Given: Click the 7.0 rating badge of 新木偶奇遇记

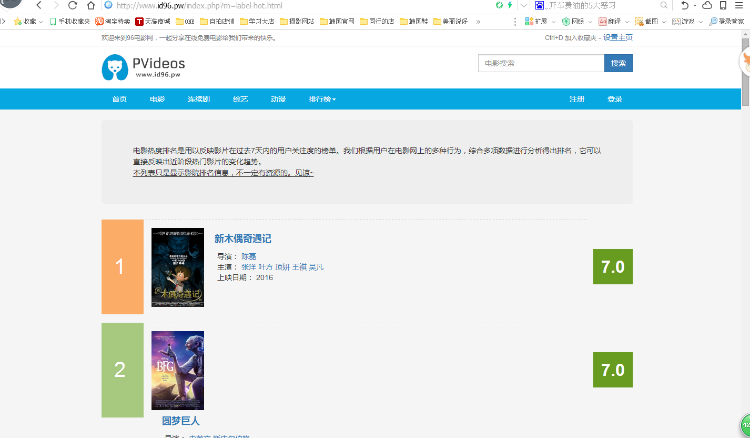Looking at the screenshot, I should tap(613, 266).
